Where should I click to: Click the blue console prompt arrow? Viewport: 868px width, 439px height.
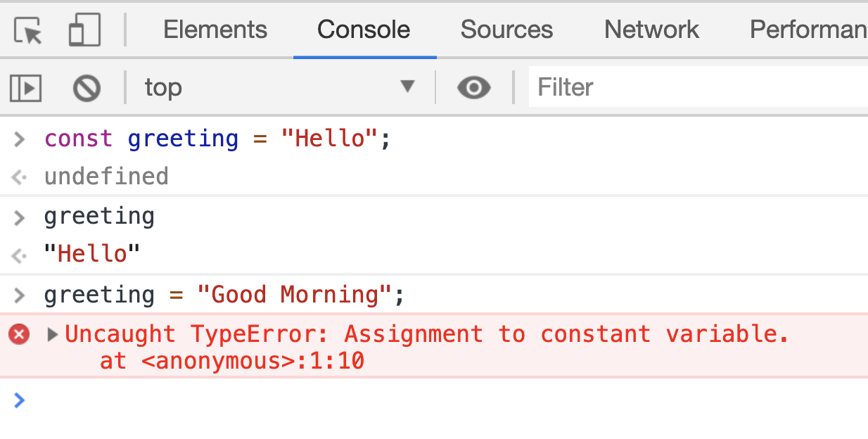point(20,400)
